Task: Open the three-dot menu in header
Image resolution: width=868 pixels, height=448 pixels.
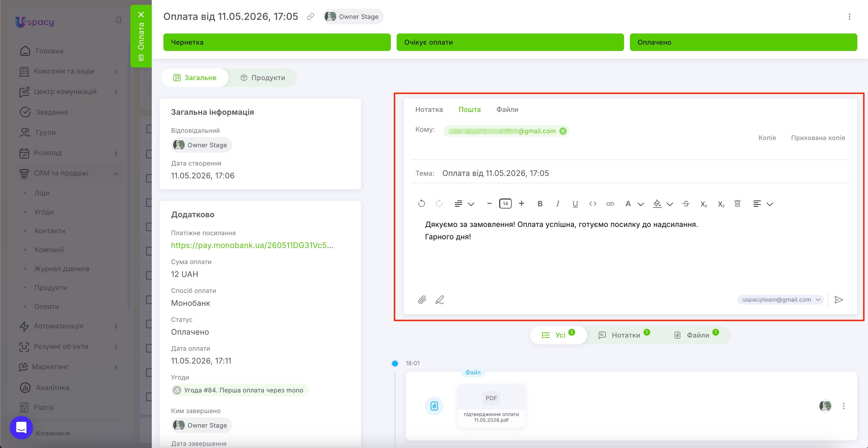Action: tap(850, 17)
